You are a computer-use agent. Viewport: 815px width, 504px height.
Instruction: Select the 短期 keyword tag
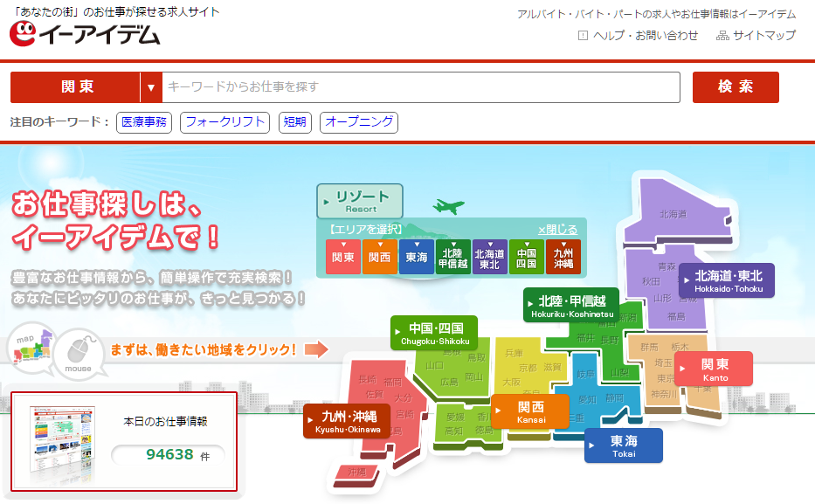(294, 122)
